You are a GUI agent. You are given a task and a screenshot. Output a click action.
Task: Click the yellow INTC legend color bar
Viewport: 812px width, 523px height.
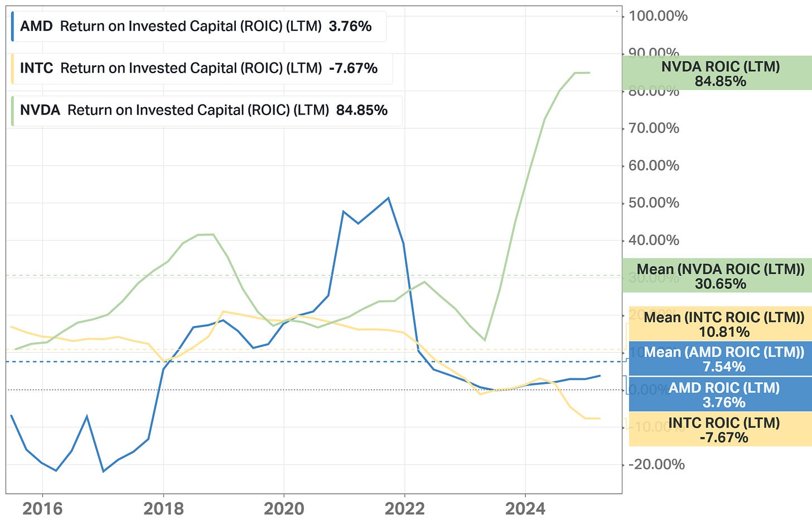(12, 68)
